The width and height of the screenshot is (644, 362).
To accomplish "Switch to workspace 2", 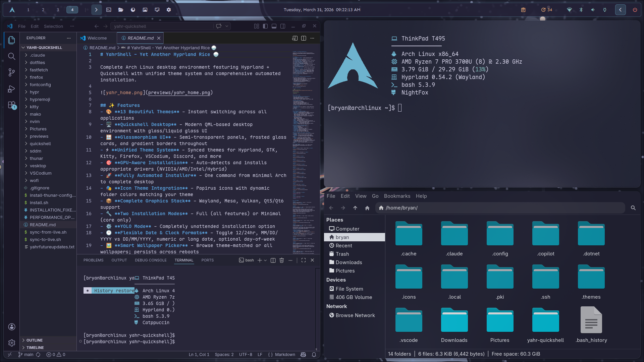I will (x=43, y=10).
